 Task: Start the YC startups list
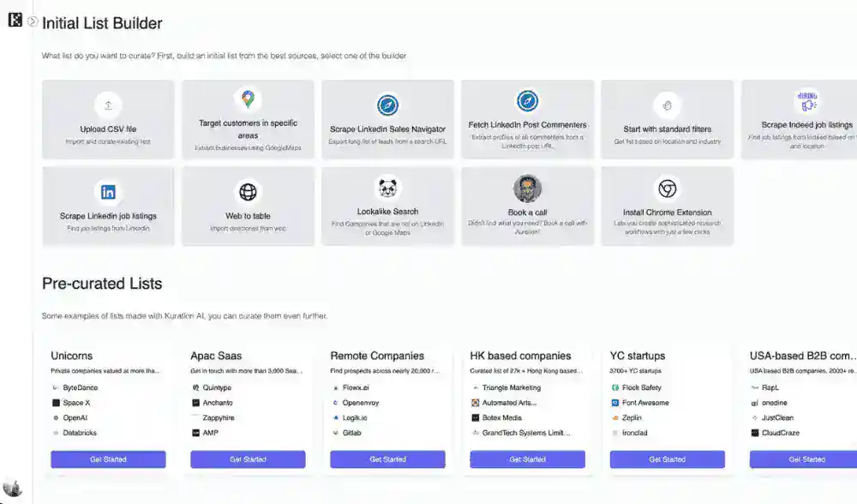pyautogui.click(x=667, y=459)
